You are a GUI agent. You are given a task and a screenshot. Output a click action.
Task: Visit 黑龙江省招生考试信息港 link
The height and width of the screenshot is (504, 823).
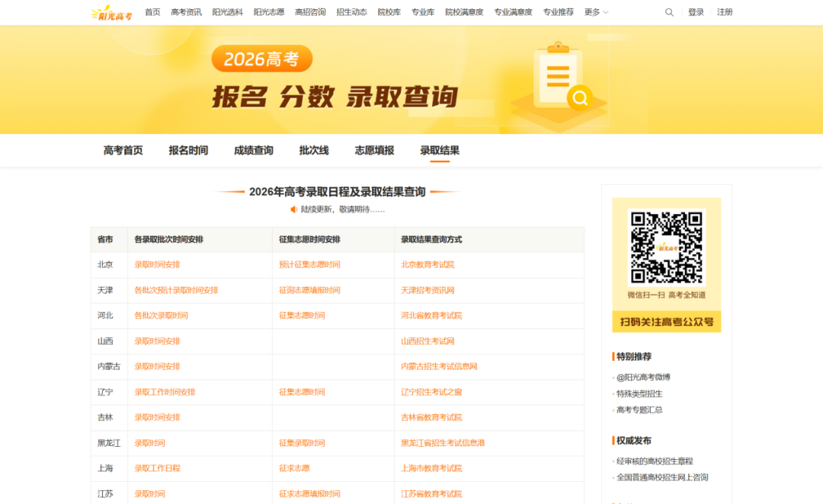pos(443,443)
